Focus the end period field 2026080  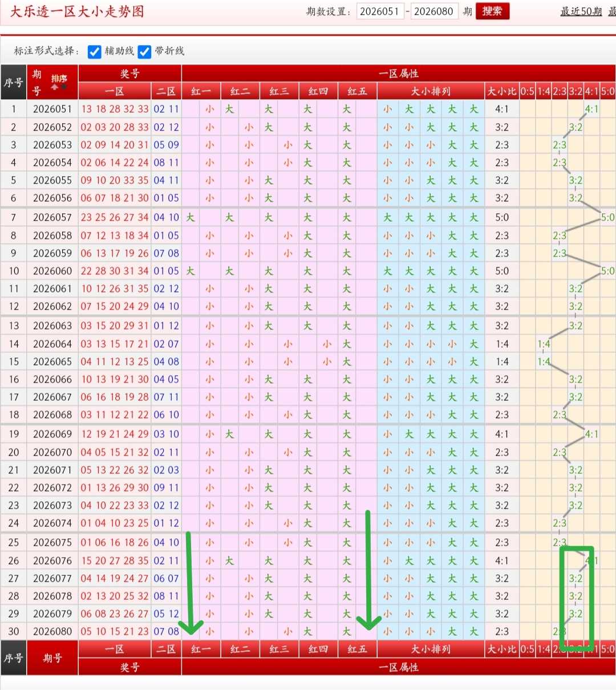click(434, 11)
